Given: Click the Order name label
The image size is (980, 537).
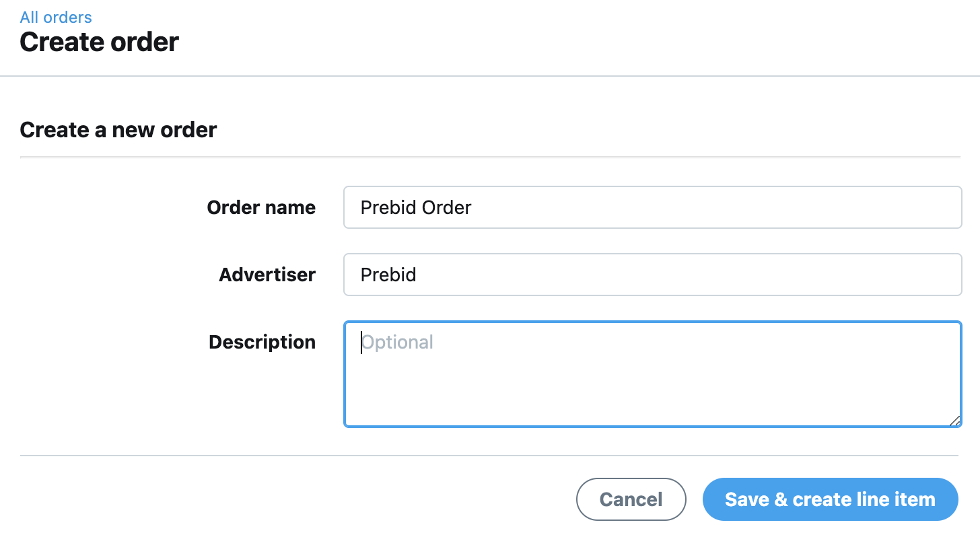Looking at the screenshot, I should tap(261, 207).
